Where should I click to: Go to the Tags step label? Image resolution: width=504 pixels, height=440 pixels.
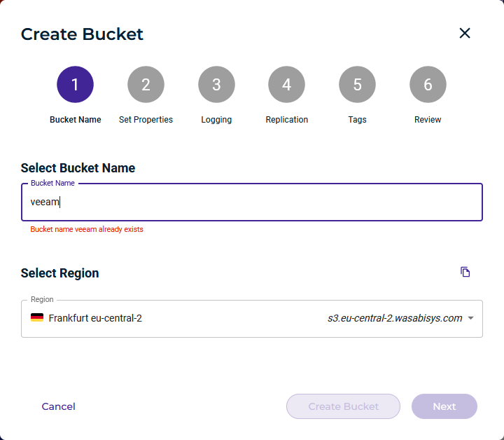[357, 120]
